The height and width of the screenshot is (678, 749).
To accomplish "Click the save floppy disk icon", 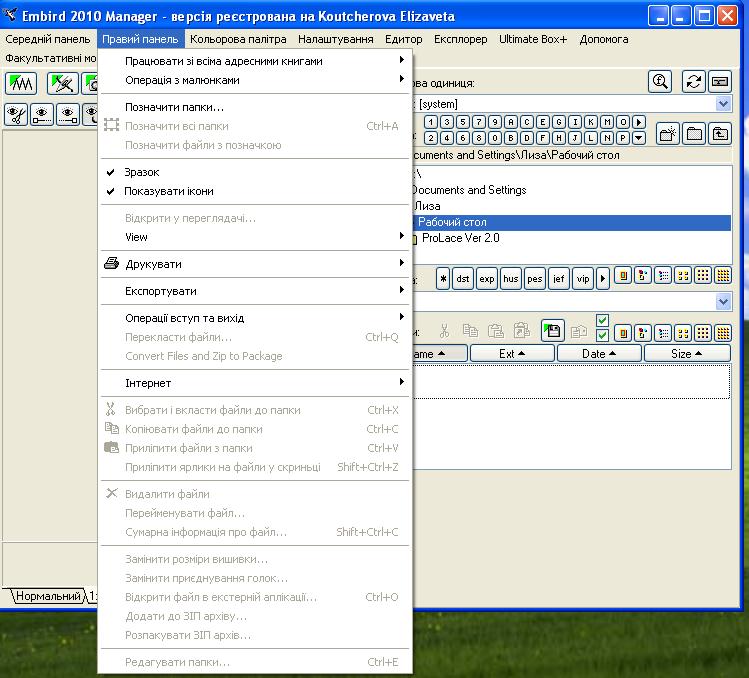I will [551, 330].
